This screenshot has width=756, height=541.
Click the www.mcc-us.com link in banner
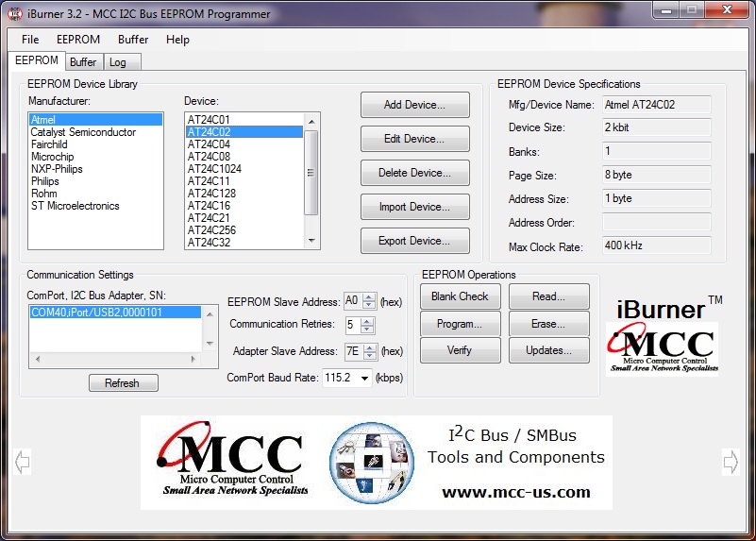(x=516, y=492)
